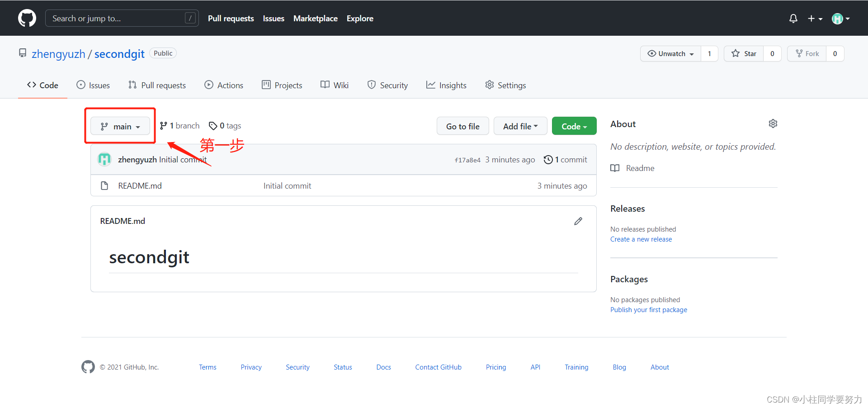Open footer Security link
Viewport: 868px width, 408px height.
tap(297, 367)
